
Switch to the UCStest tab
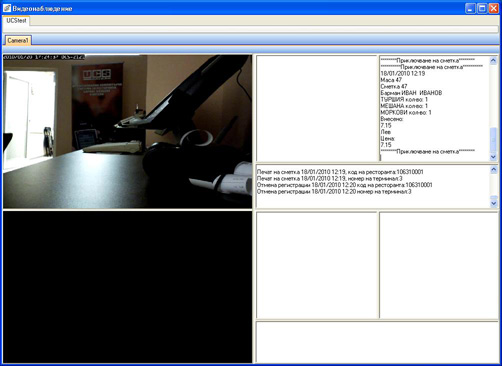point(16,21)
